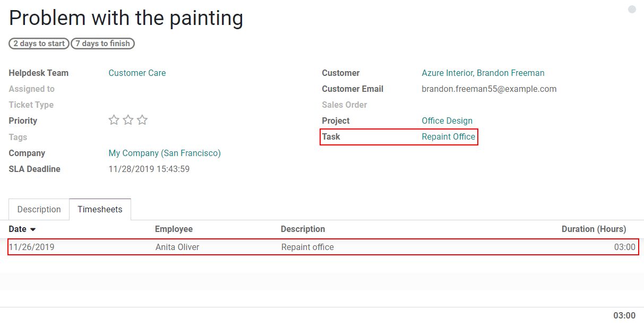
Task: Open the Repaint Office task link
Action: pos(449,136)
